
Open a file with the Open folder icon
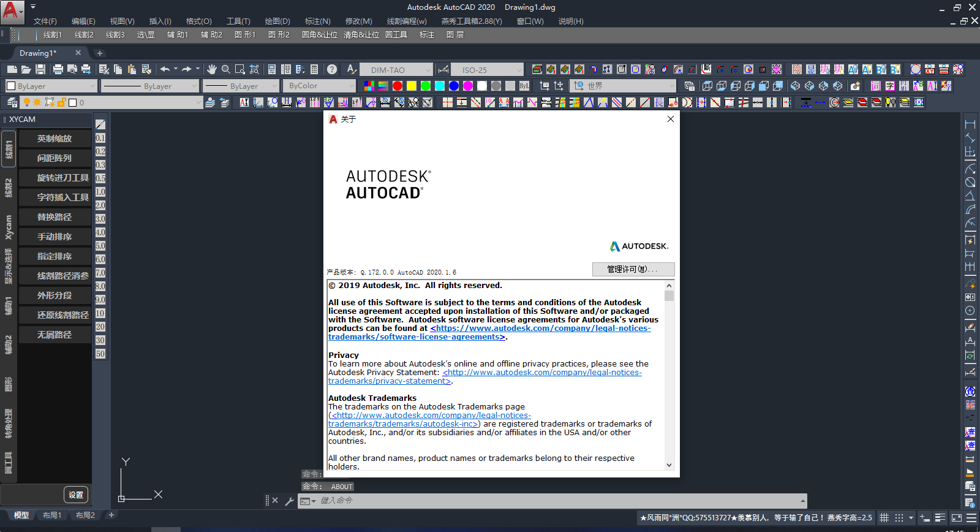(26, 69)
